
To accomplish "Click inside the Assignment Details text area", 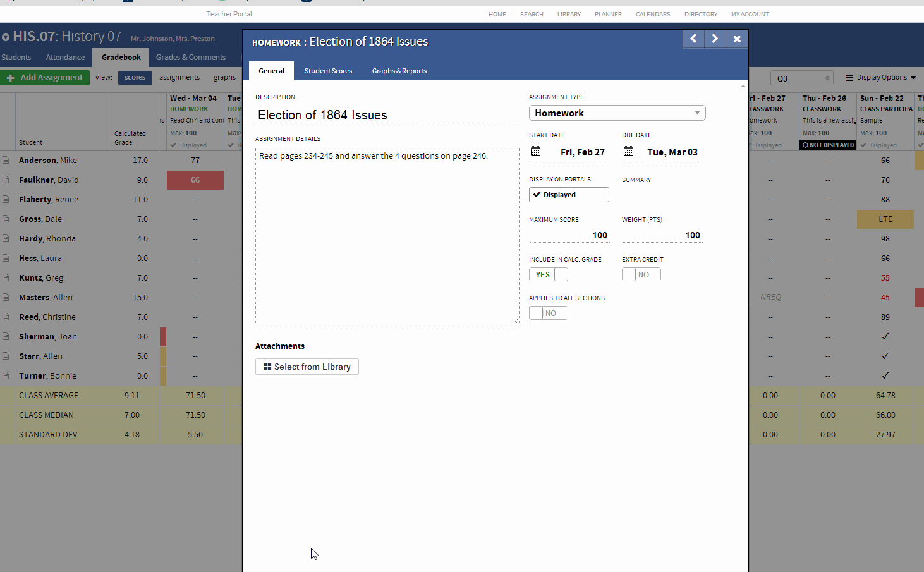I will 387,234.
